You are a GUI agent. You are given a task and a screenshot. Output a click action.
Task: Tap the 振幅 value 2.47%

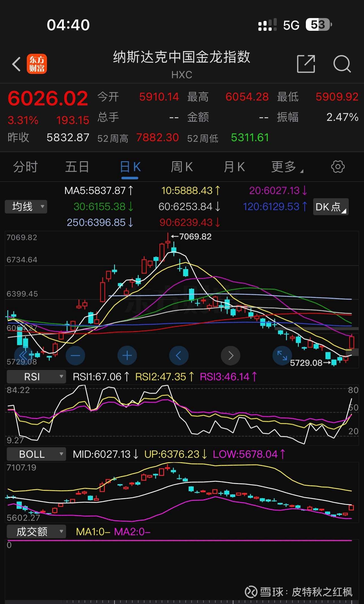(343, 117)
